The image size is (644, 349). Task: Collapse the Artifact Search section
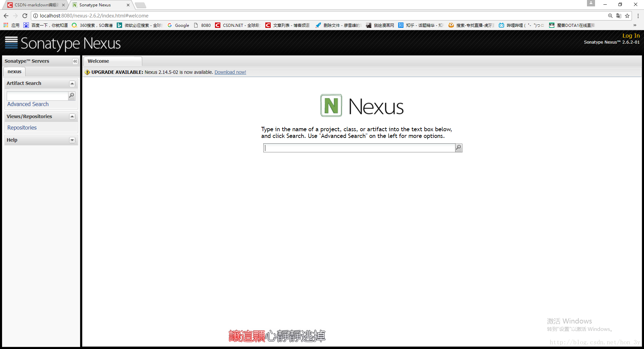click(x=72, y=84)
